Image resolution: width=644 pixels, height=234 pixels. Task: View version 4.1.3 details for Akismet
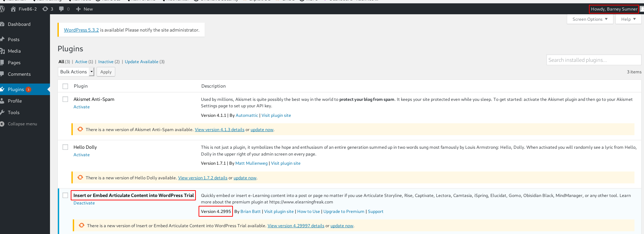click(220, 130)
